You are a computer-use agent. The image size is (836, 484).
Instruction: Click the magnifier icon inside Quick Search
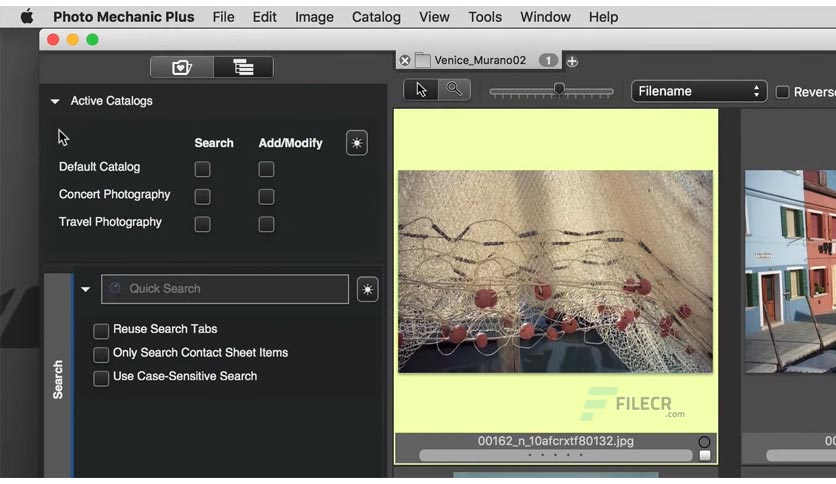tap(115, 288)
